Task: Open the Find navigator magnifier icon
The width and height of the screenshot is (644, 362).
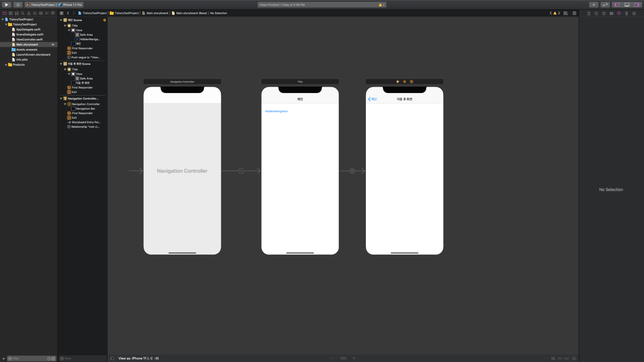Action: tap(23, 13)
